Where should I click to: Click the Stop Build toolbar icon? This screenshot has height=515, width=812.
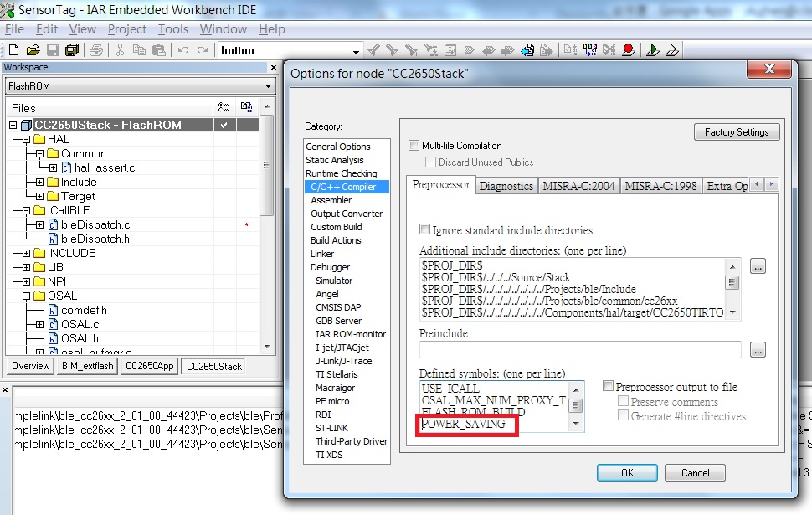tap(609, 50)
